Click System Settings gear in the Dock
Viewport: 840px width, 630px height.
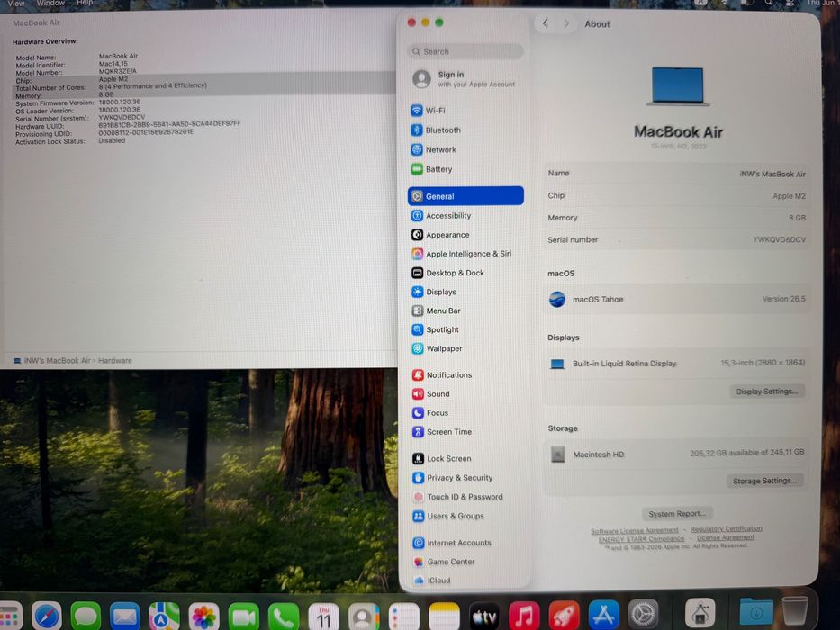pos(643,614)
